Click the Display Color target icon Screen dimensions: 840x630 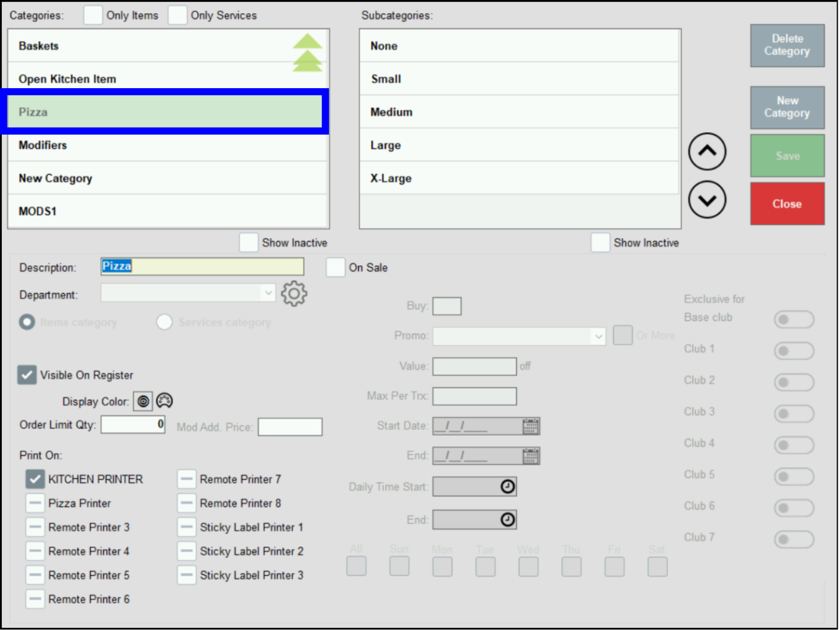pyautogui.click(x=143, y=401)
